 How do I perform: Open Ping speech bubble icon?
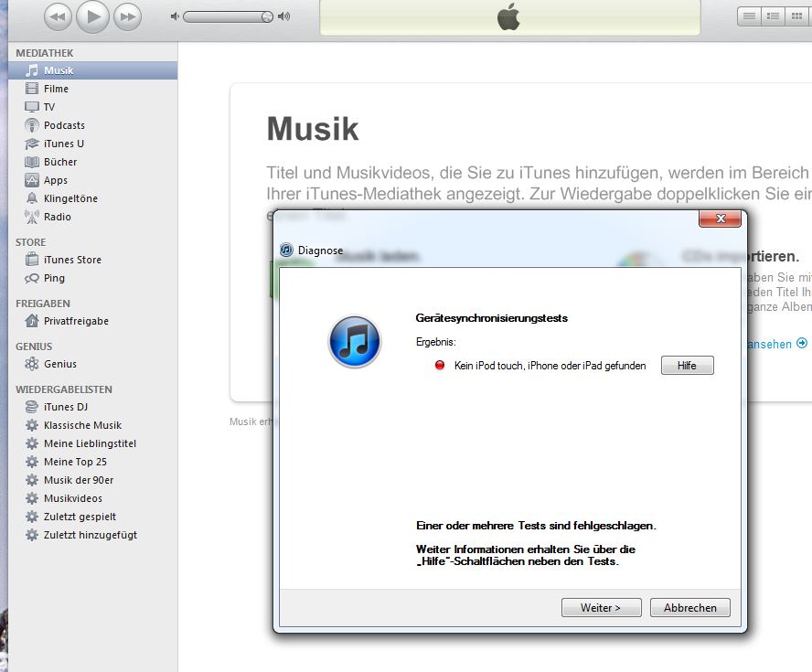click(32, 278)
